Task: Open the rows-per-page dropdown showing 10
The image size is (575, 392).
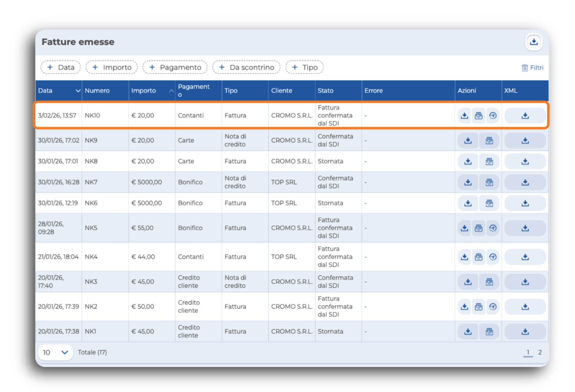Action: point(55,352)
